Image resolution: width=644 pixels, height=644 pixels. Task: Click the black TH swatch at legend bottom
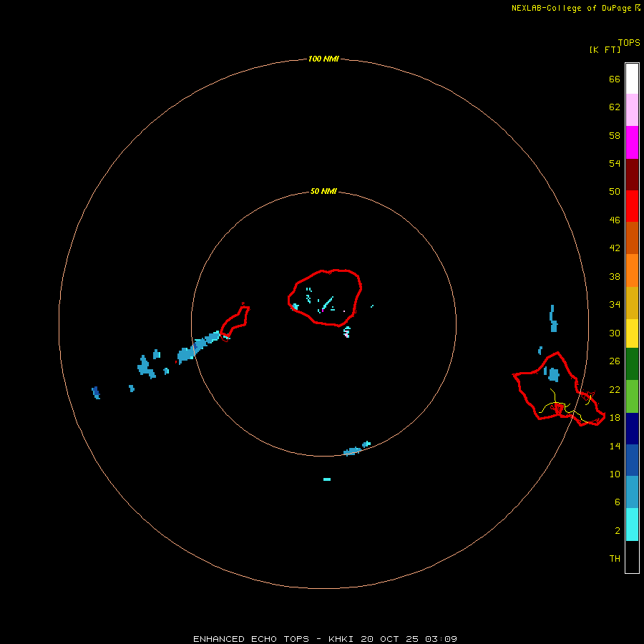pyautogui.click(x=632, y=557)
